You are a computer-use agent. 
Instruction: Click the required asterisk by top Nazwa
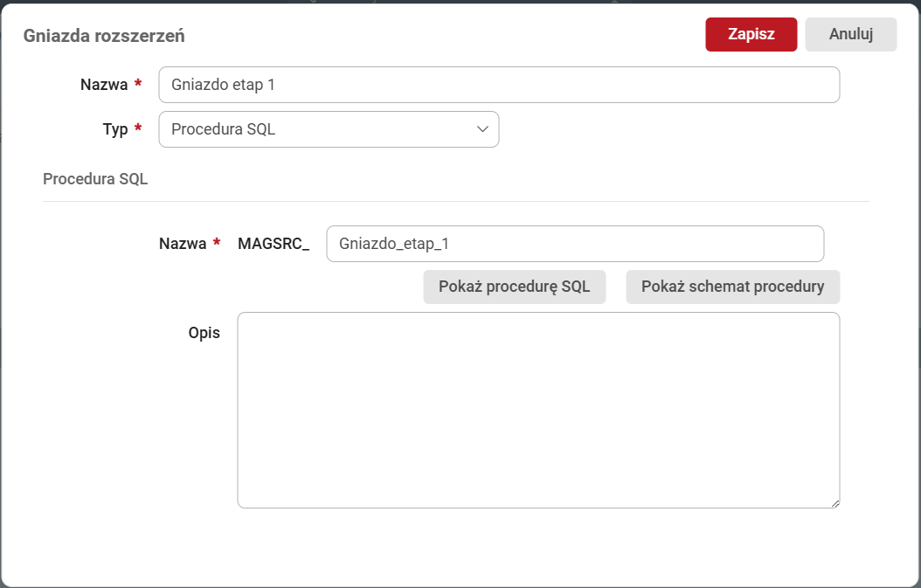(x=137, y=85)
